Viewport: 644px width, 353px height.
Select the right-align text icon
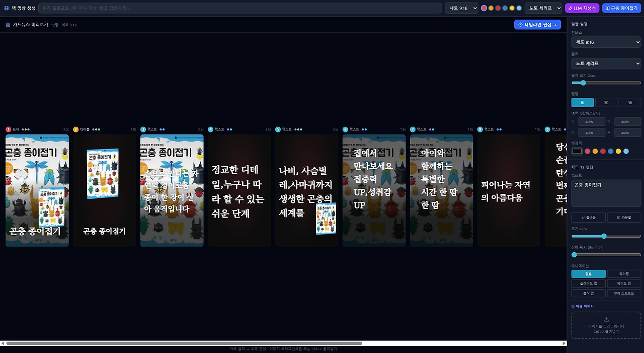pyautogui.click(x=630, y=102)
